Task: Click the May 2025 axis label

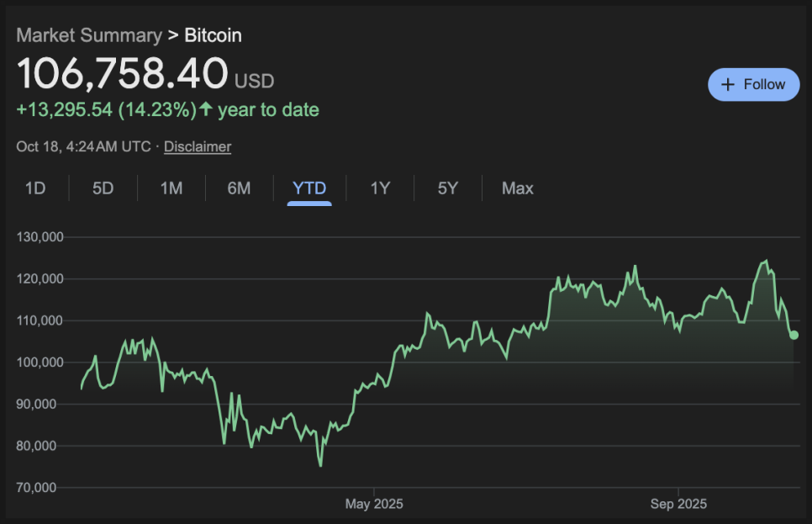Action: tap(374, 505)
